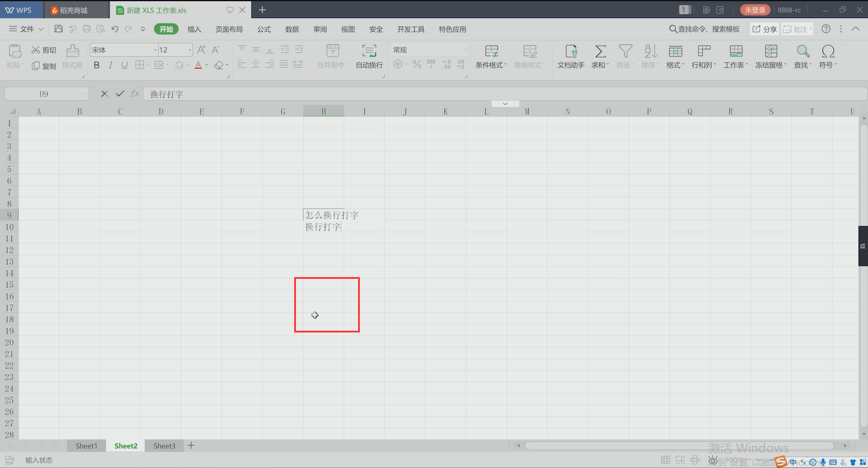Click the Save icon in quick toolbar
The width and height of the screenshot is (868, 468).
pyautogui.click(x=58, y=29)
